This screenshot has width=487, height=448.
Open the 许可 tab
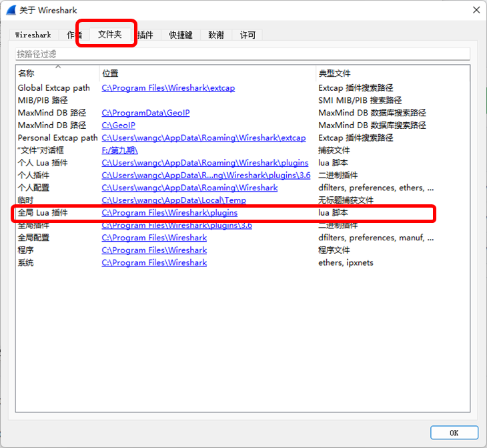pos(248,35)
